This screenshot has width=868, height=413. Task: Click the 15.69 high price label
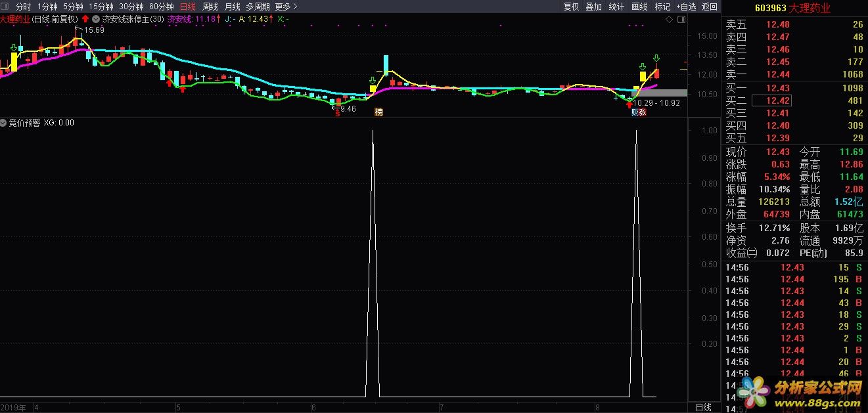94,30
